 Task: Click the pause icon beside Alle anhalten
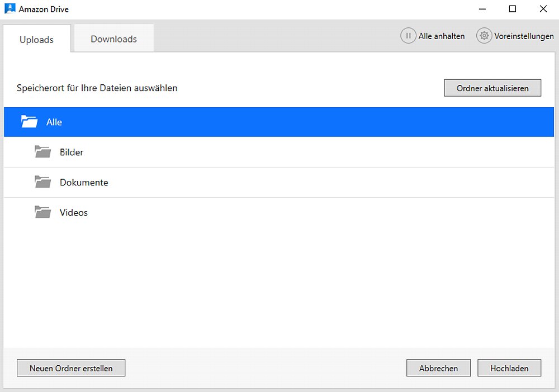click(x=408, y=36)
